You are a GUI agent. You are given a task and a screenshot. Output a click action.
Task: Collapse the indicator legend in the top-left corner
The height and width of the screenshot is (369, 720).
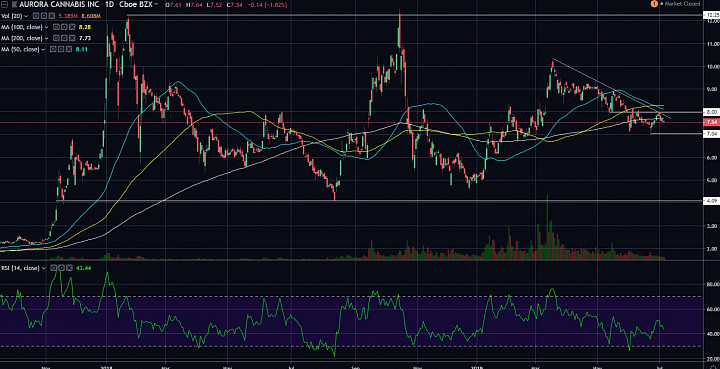coord(4,4)
